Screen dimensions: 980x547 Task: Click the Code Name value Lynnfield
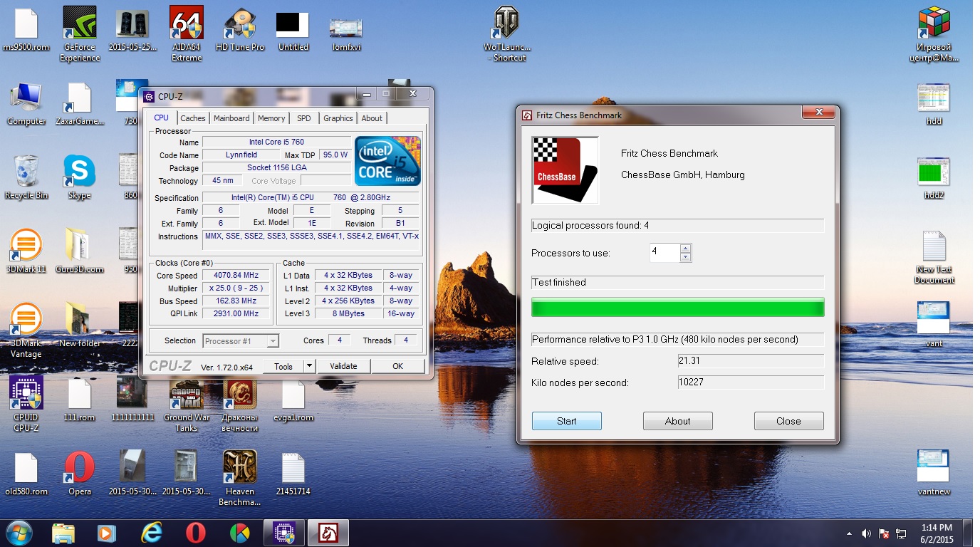click(x=241, y=155)
